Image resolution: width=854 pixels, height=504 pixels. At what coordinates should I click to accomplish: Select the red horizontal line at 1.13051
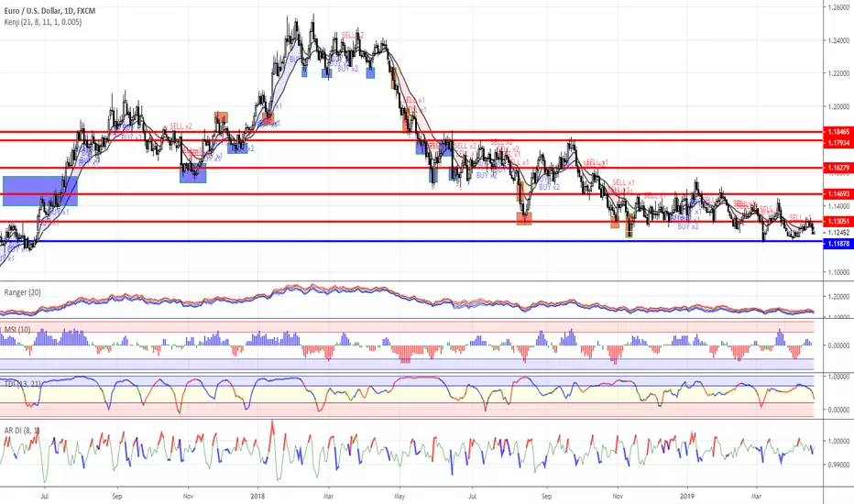tap(411, 221)
